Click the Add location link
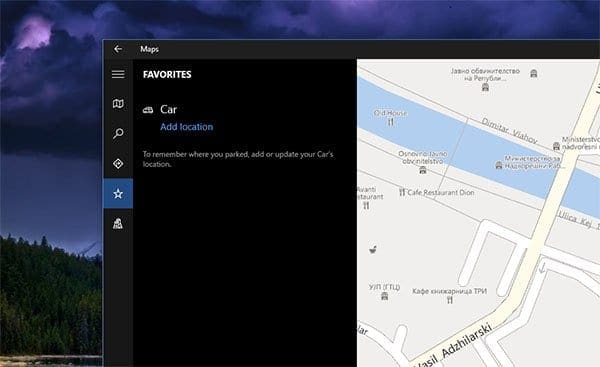The image size is (600, 367). (186, 127)
